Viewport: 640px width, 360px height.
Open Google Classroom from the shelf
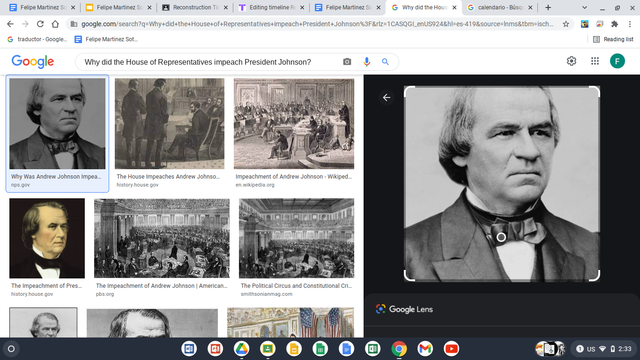coord(268,349)
